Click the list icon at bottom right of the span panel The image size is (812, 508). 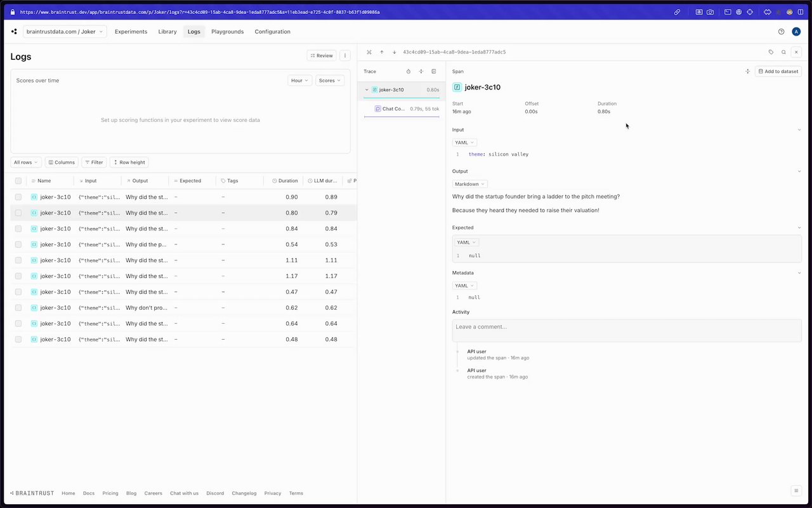point(796,490)
